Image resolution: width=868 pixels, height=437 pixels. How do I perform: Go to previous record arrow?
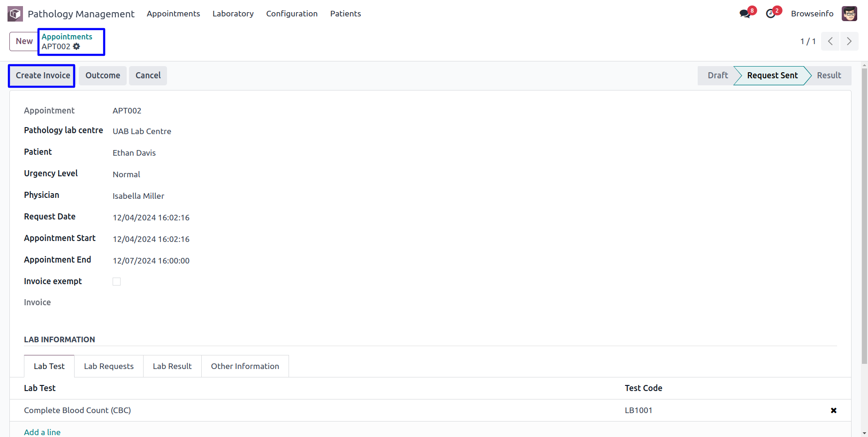pos(830,41)
